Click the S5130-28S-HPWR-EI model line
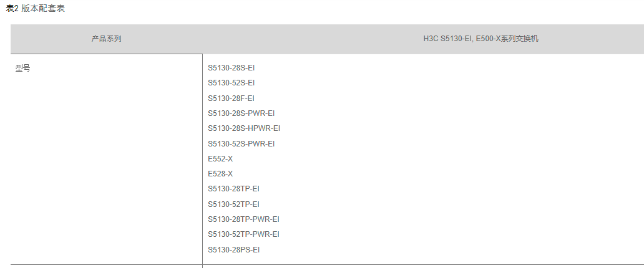The image size is (644, 268). 244,128
